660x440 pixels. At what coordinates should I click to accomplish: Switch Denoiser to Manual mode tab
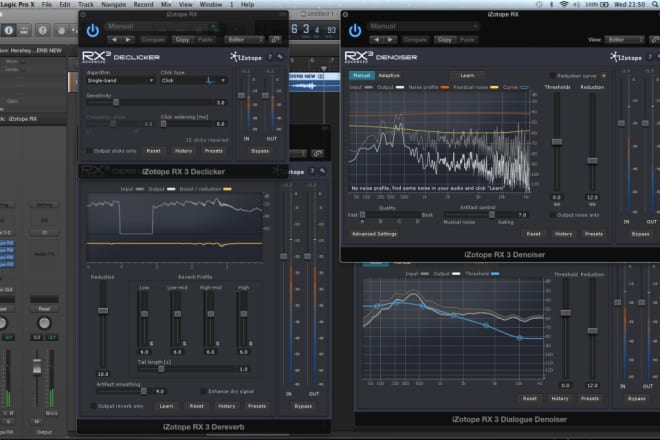[361, 75]
